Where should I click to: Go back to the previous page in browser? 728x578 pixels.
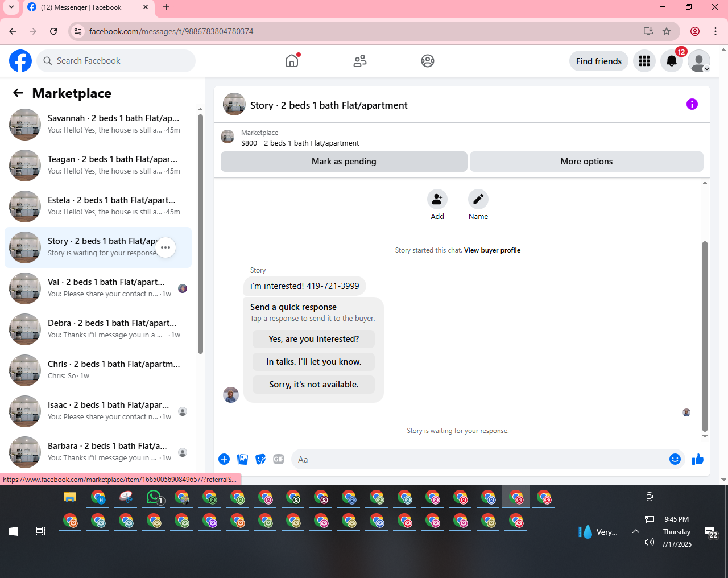(x=13, y=31)
